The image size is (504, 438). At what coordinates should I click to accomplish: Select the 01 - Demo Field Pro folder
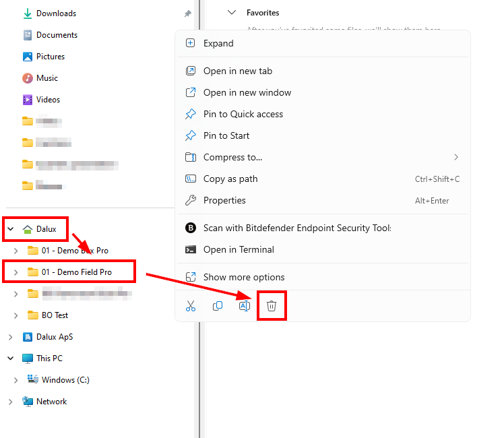[76, 272]
